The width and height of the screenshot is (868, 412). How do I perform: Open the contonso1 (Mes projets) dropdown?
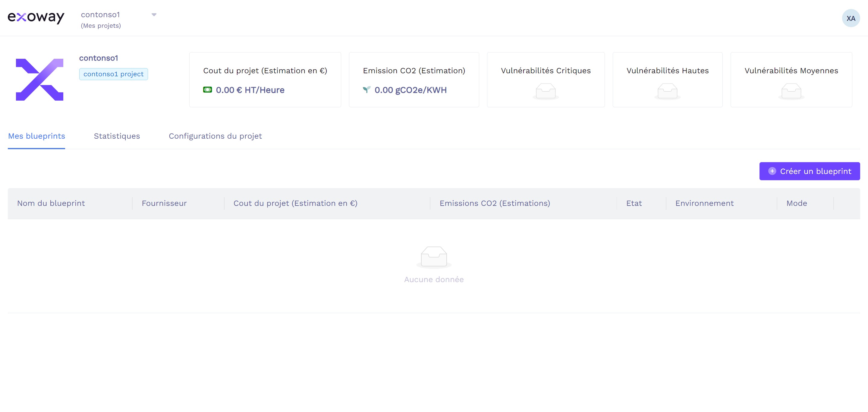[101, 20]
